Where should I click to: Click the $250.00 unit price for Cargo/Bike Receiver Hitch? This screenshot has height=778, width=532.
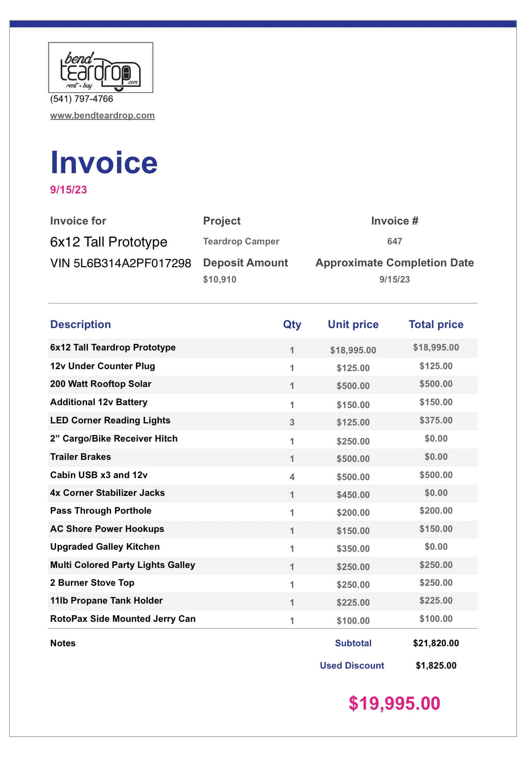coord(353,442)
